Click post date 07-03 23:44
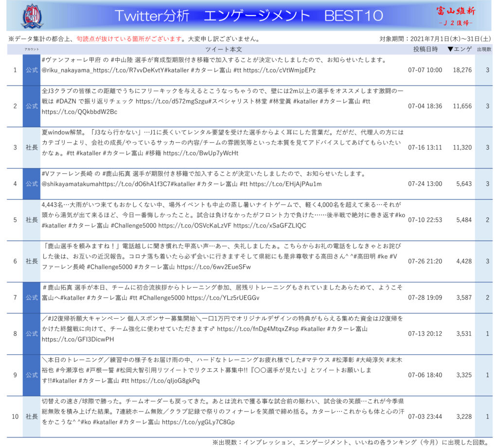The width and height of the screenshot is (498, 448). (425, 416)
